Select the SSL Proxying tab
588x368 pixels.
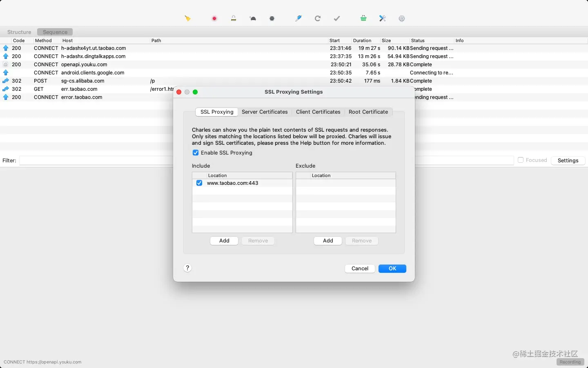tap(217, 112)
